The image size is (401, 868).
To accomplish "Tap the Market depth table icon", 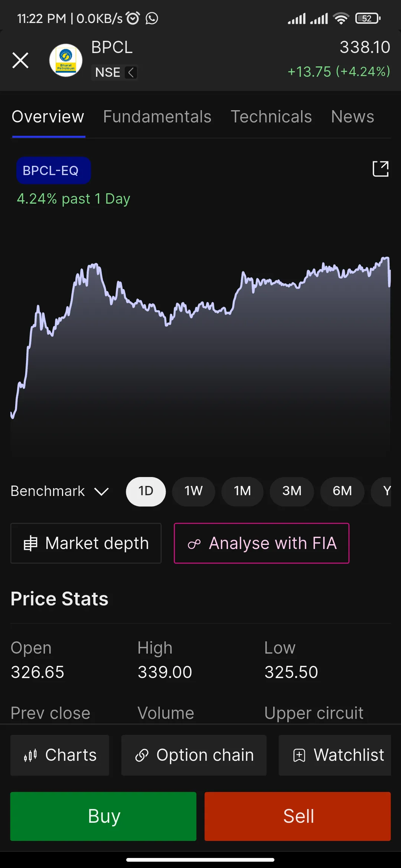I will pos(30,543).
